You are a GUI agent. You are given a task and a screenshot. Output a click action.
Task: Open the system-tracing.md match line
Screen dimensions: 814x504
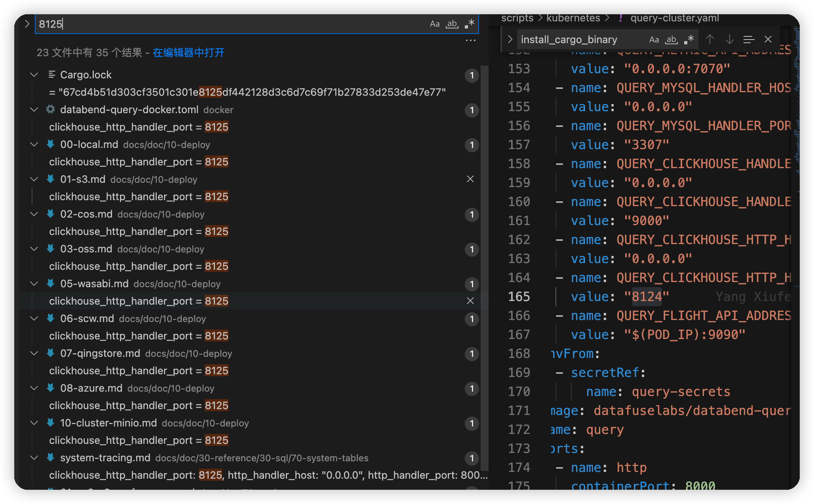coord(268,475)
